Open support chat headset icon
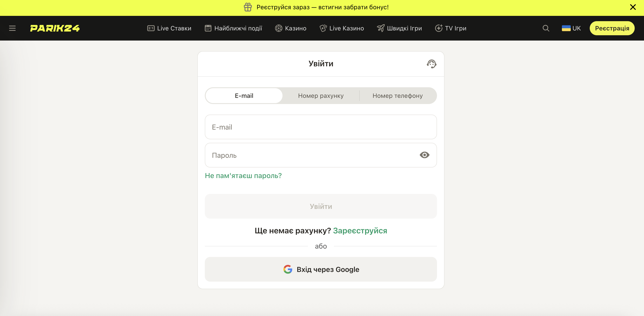The height and width of the screenshot is (316, 644). (431, 64)
